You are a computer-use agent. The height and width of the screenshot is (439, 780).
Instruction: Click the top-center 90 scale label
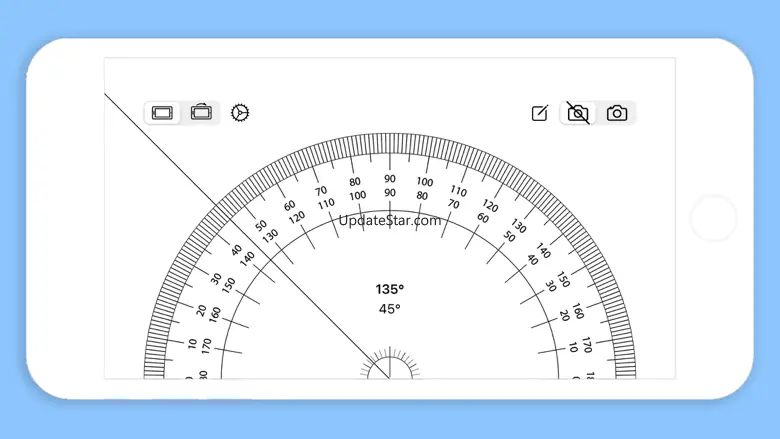pos(390,178)
